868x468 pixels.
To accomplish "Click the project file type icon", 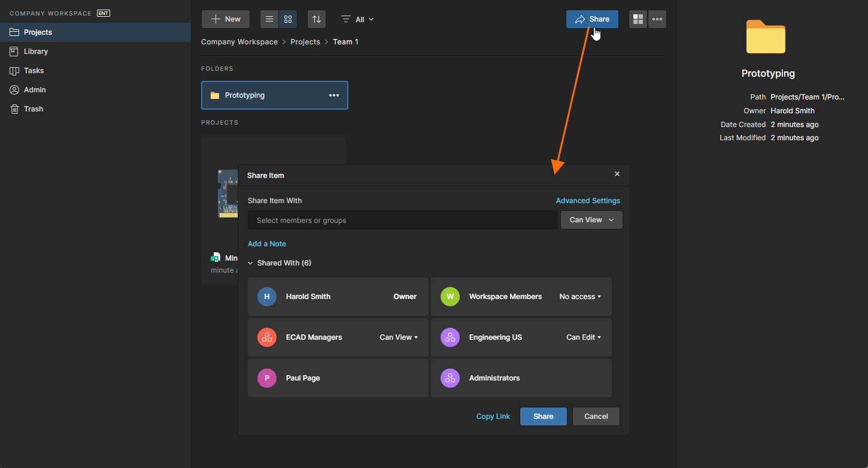I will point(216,258).
